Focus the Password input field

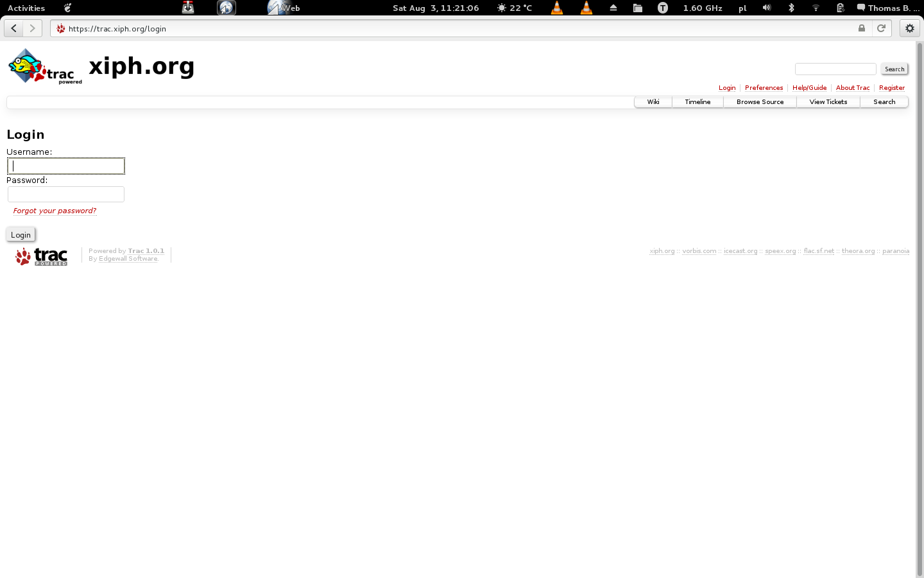tap(66, 195)
